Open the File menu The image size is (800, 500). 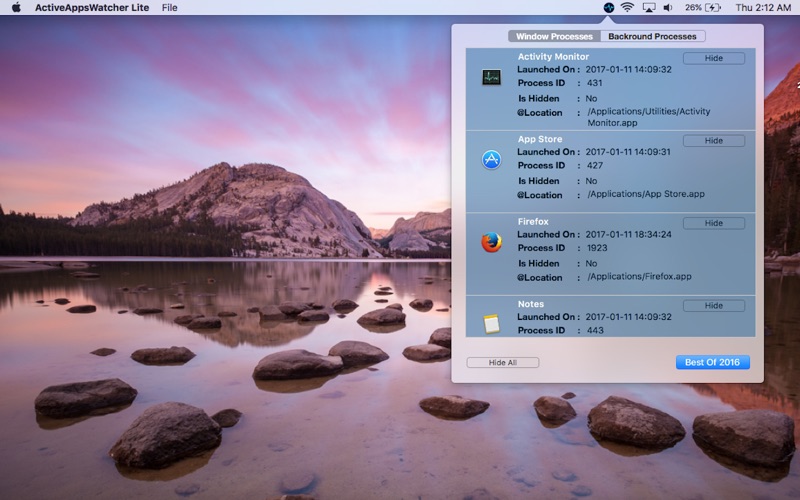point(169,8)
